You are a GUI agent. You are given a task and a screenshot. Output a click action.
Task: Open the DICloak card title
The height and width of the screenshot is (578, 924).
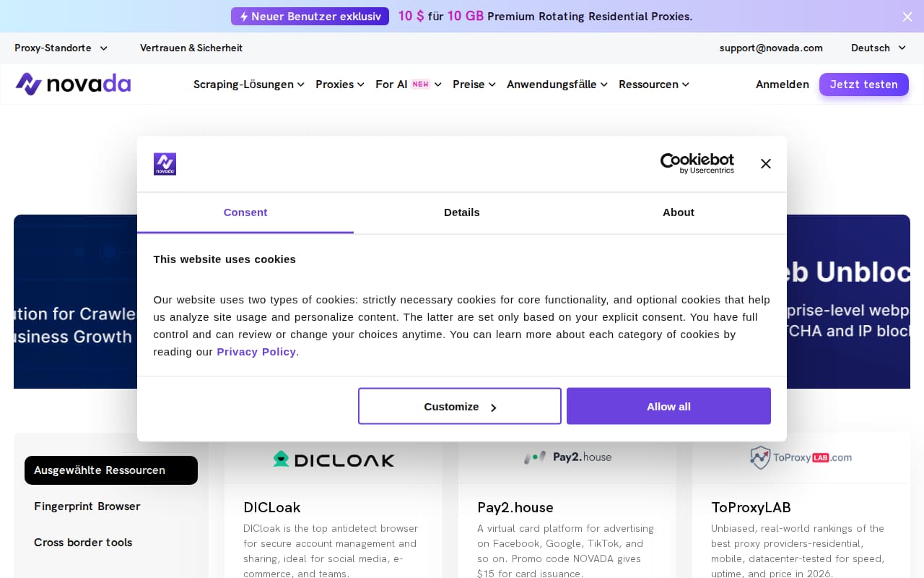(272, 507)
